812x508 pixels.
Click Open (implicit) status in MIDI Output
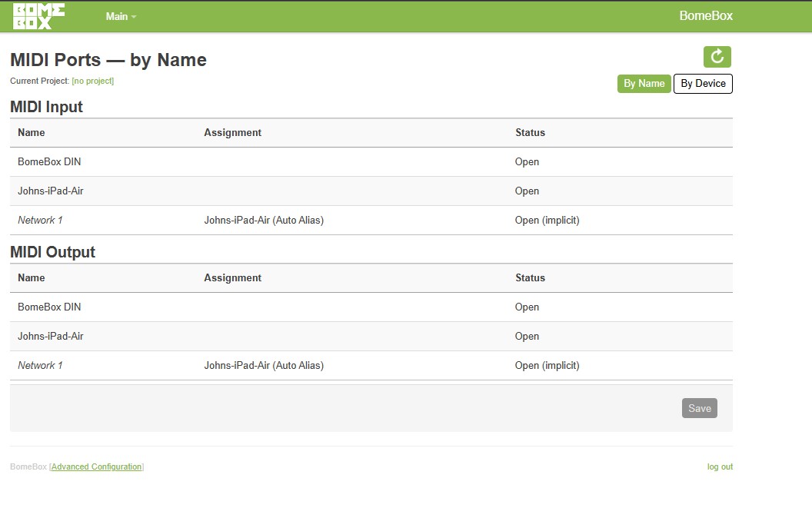(547, 366)
